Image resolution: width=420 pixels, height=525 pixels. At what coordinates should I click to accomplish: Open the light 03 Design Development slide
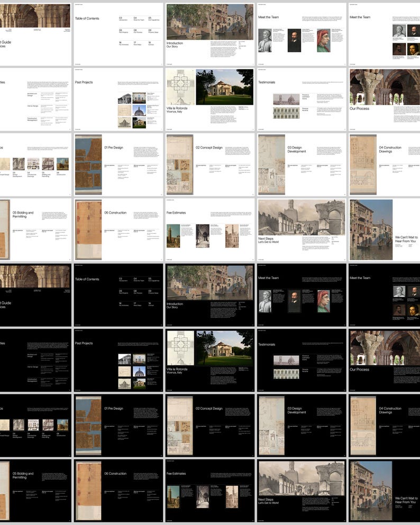pyautogui.click(x=302, y=165)
